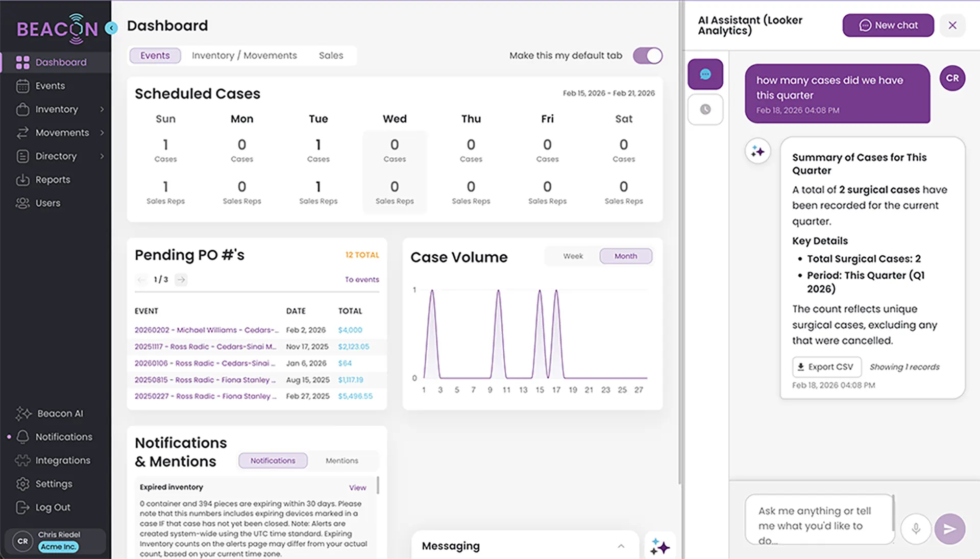This screenshot has height=559, width=980.
Task: Collapse the sidebar with the chevron near BEACON
Action: pos(111,28)
